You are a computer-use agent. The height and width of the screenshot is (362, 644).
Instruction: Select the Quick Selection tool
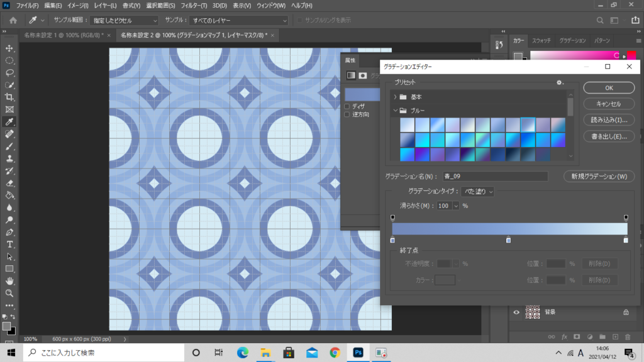9,85
